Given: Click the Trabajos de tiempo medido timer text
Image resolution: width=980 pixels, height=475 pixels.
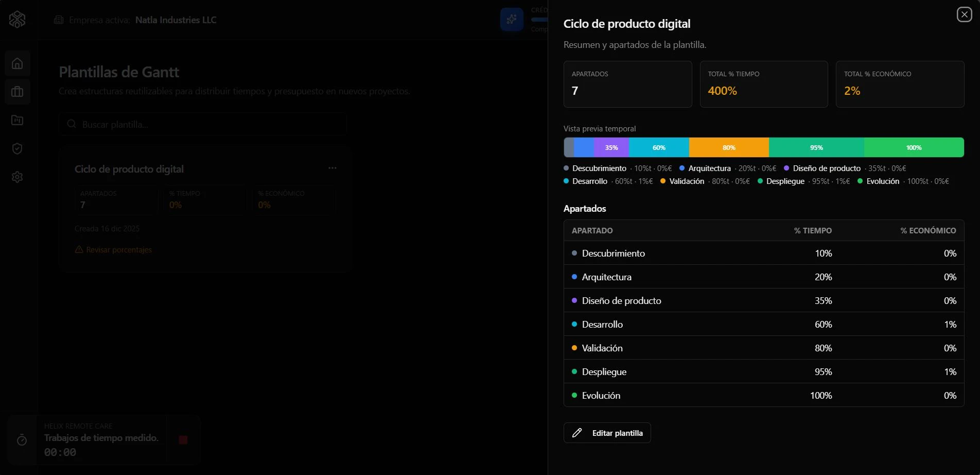Looking at the screenshot, I should (101, 437).
